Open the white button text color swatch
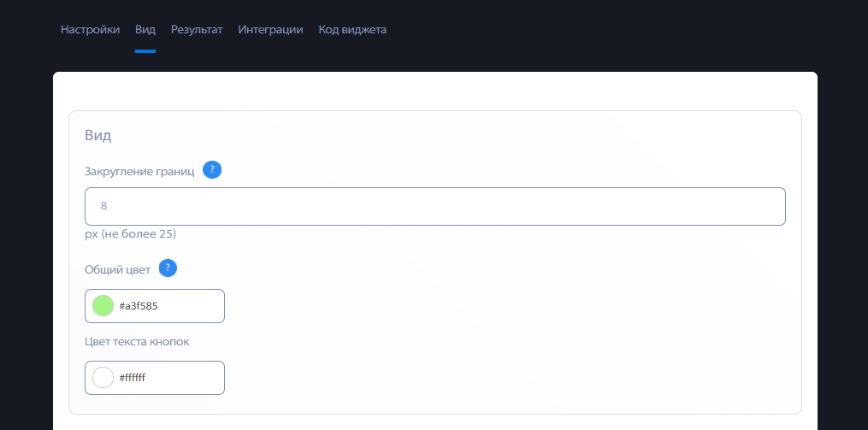Image resolution: width=868 pixels, height=430 pixels. point(103,378)
